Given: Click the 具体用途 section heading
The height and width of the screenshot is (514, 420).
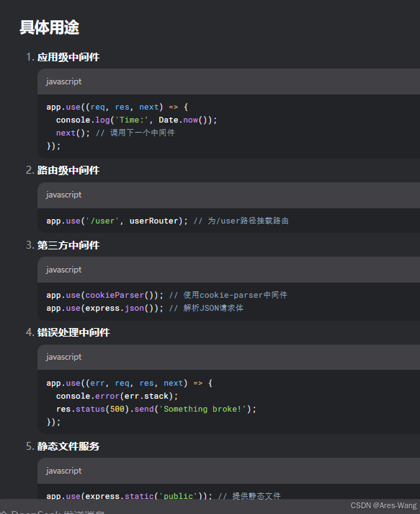Looking at the screenshot, I should [49, 27].
